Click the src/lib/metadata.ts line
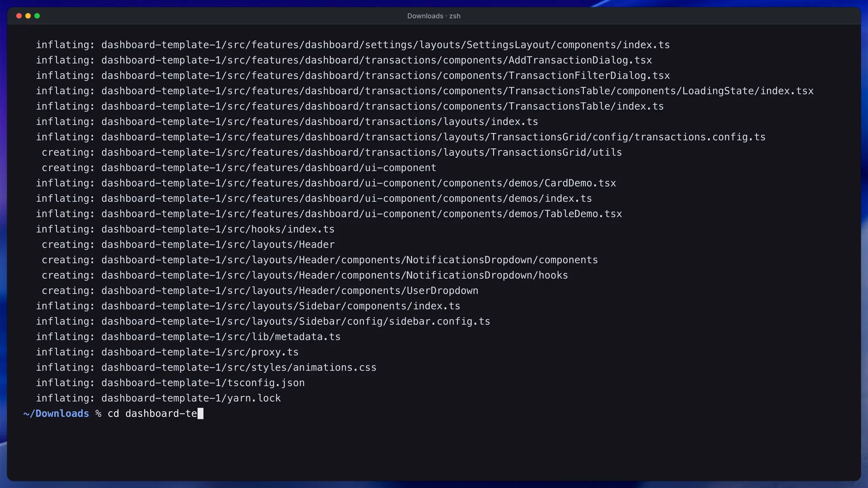The width and height of the screenshot is (868, 488). 188,337
